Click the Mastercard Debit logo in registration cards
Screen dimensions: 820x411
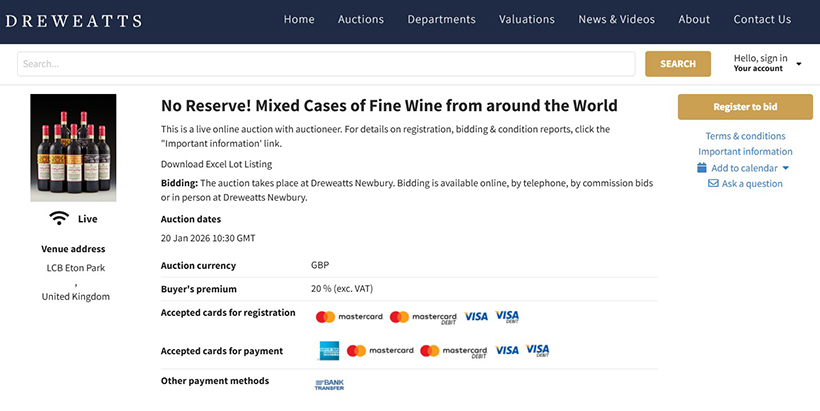pyautogui.click(x=423, y=317)
